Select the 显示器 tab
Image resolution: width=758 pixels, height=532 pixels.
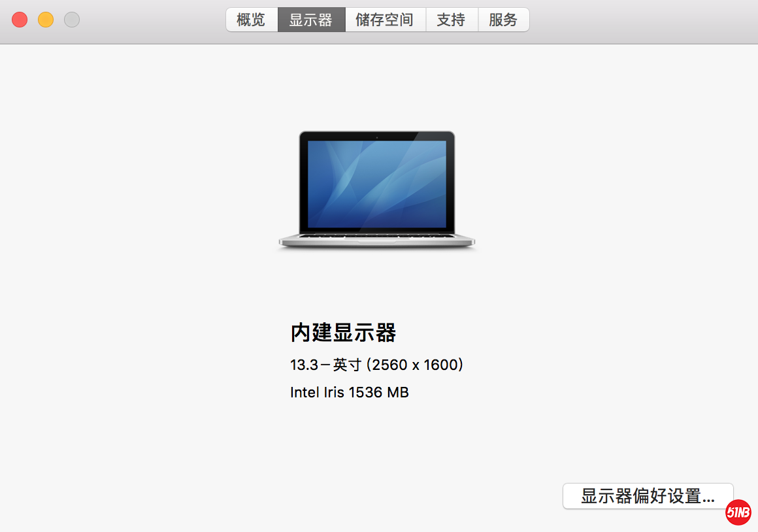coord(311,20)
